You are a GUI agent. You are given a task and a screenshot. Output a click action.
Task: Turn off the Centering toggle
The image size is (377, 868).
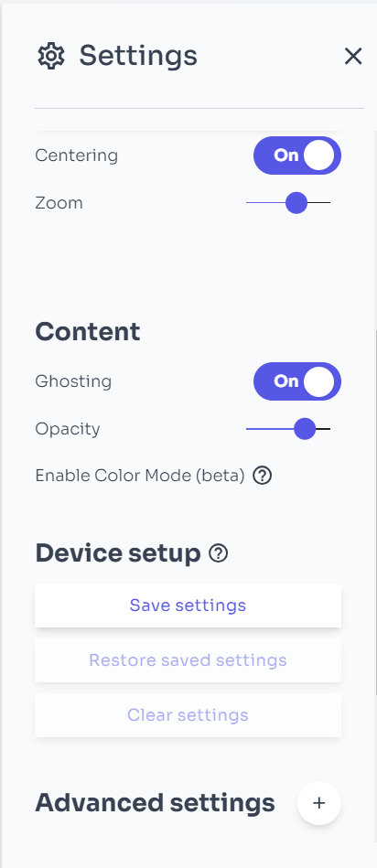tap(297, 155)
